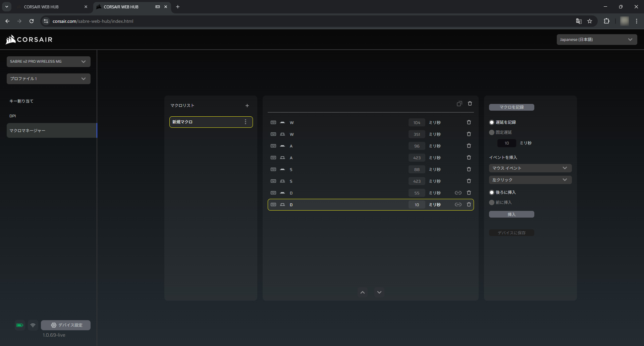Edit the 104 delay field
The height and width of the screenshot is (346, 644).
pyautogui.click(x=417, y=123)
